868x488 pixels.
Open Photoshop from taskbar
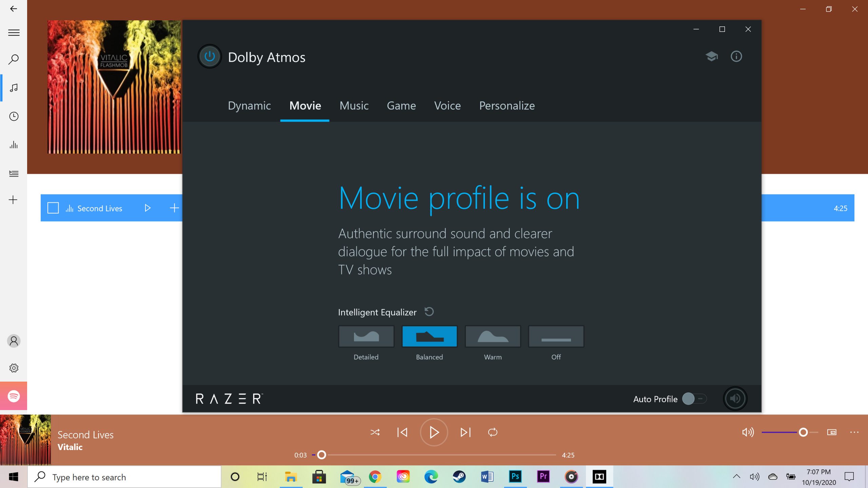pos(515,477)
